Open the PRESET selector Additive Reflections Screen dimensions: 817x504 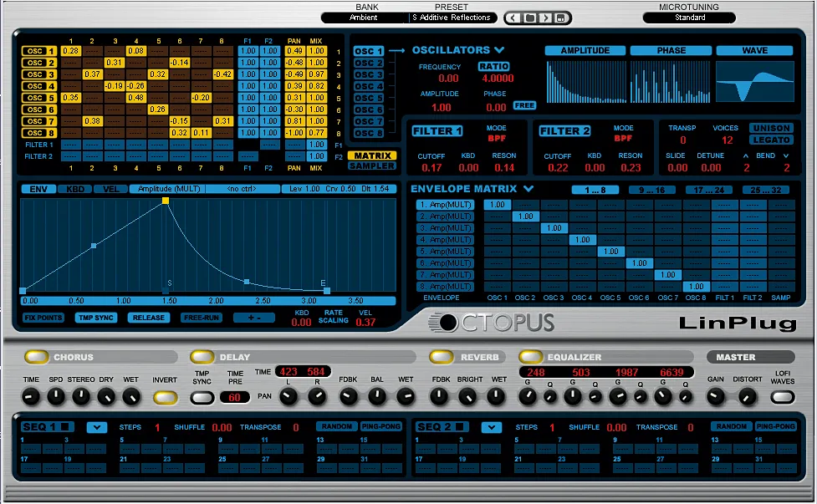(x=452, y=18)
